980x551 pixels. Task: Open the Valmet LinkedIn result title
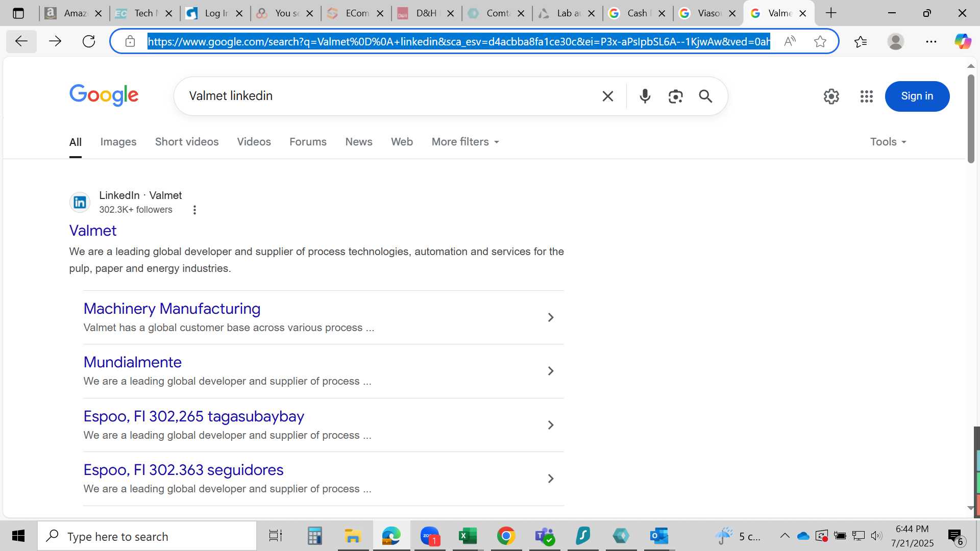[93, 231]
